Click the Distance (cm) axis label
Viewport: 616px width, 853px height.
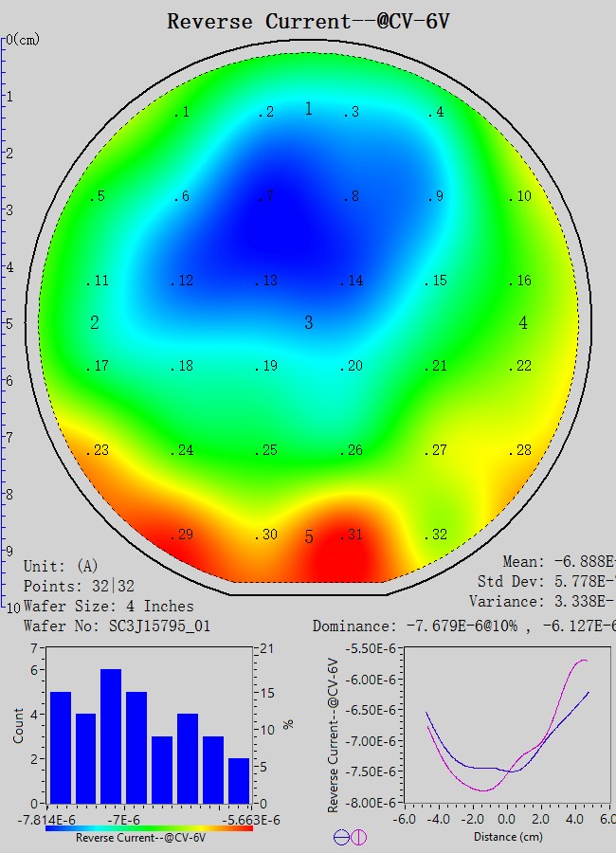(509, 837)
